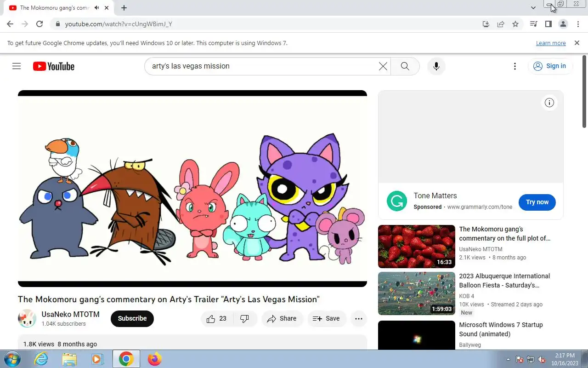Click the address bar URL

click(x=119, y=24)
